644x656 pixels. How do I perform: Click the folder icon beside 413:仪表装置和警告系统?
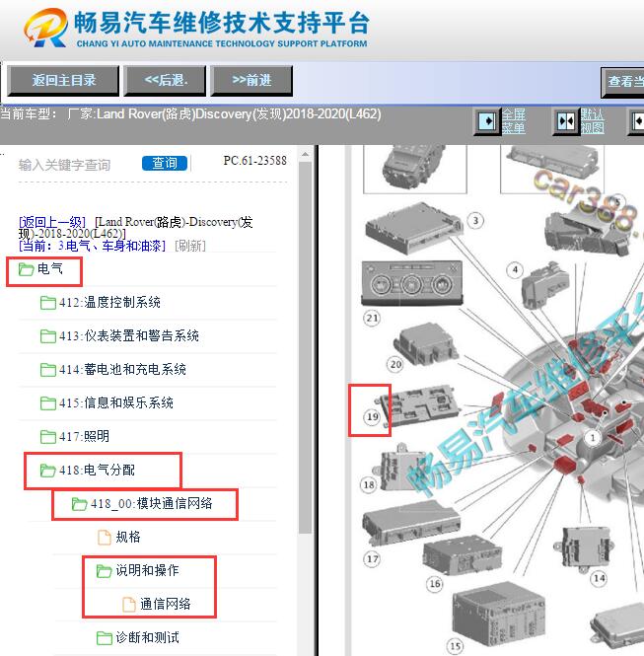click(48, 336)
